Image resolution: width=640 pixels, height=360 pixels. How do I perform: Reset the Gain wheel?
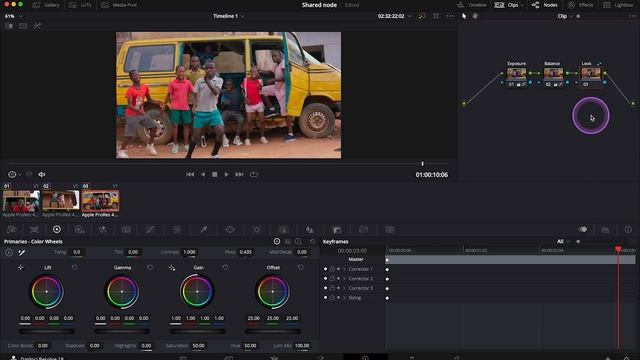click(225, 267)
